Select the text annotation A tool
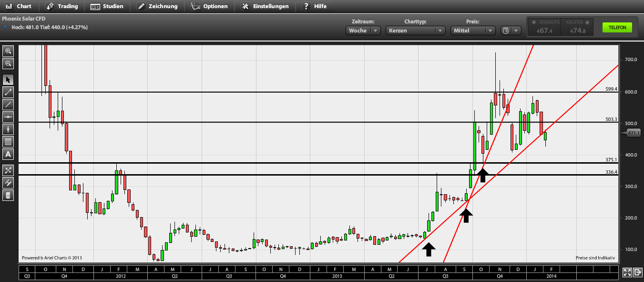644x282 pixels. click(x=8, y=154)
